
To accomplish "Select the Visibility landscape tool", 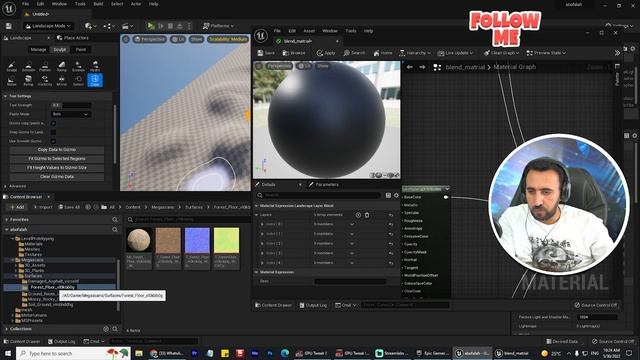I will 45,80.
